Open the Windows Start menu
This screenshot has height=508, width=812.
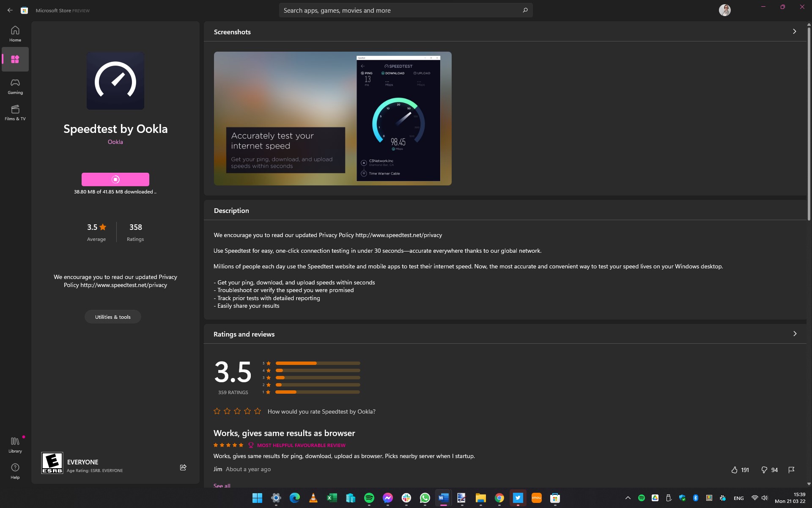coord(257,498)
